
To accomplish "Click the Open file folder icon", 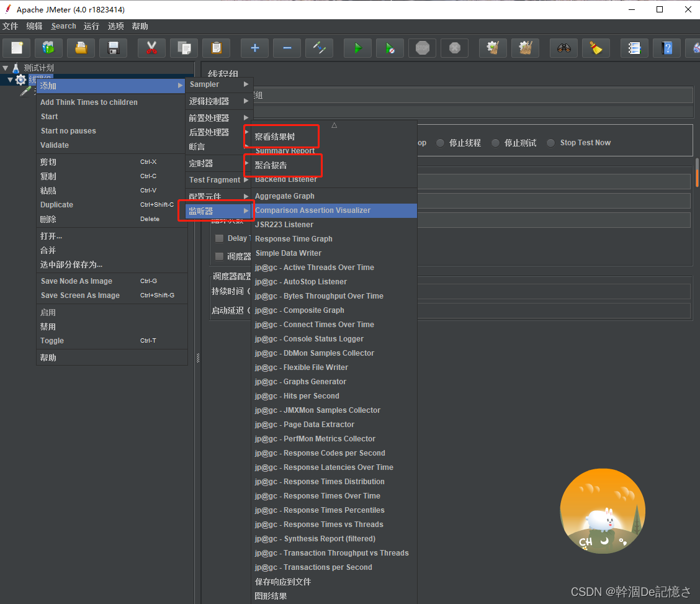I will (81, 48).
